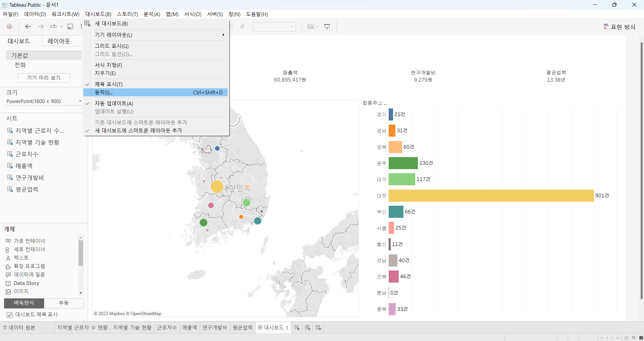Open the Show Me cards dropdown arrow
Screen dimensions: 644x341
(318, 27)
